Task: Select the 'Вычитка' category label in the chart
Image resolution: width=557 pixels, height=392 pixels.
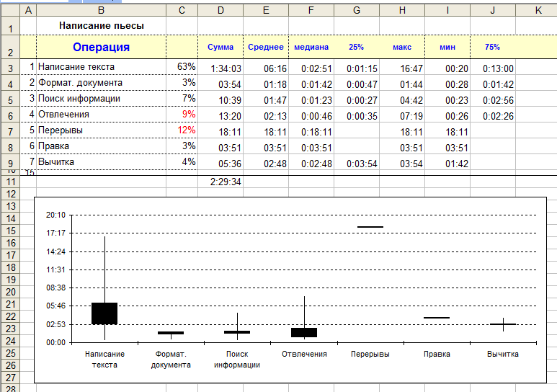Action: [502, 355]
